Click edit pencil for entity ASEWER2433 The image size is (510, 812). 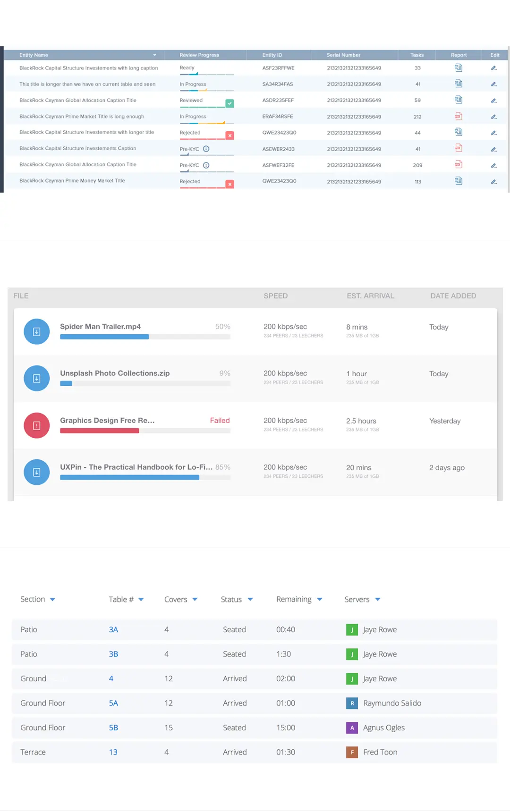(x=494, y=149)
